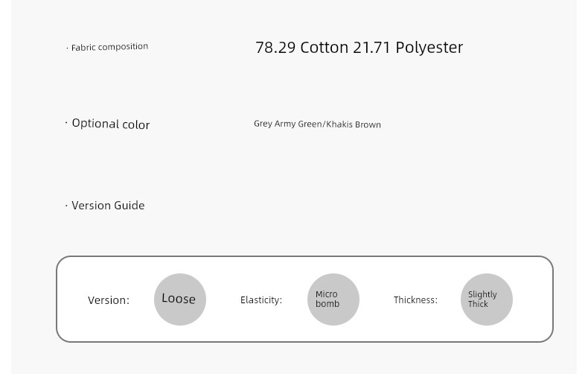Click the Micro bomb elasticity circle
This screenshot has width=588, height=374.
(333, 299)
